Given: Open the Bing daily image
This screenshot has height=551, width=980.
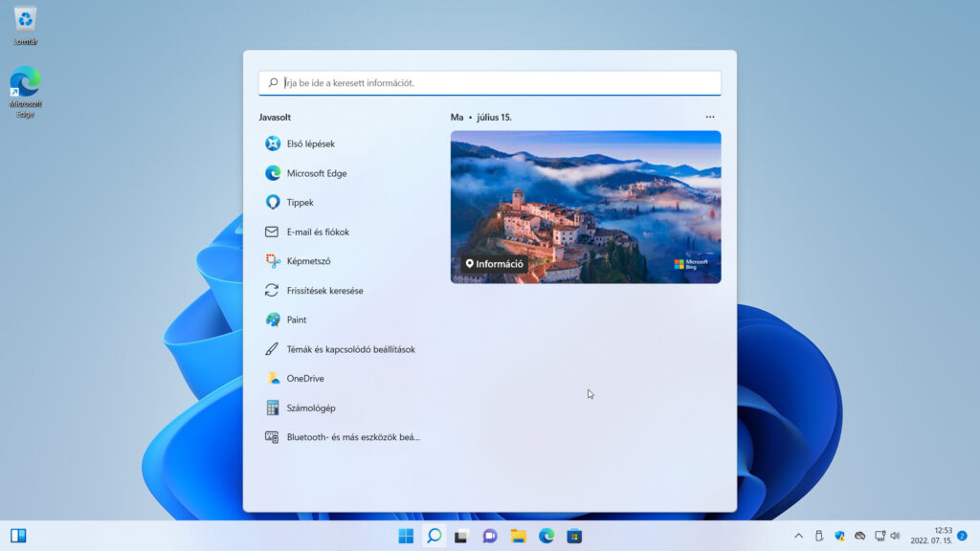Looking at the screenshot, I should (x=586, y=207).
